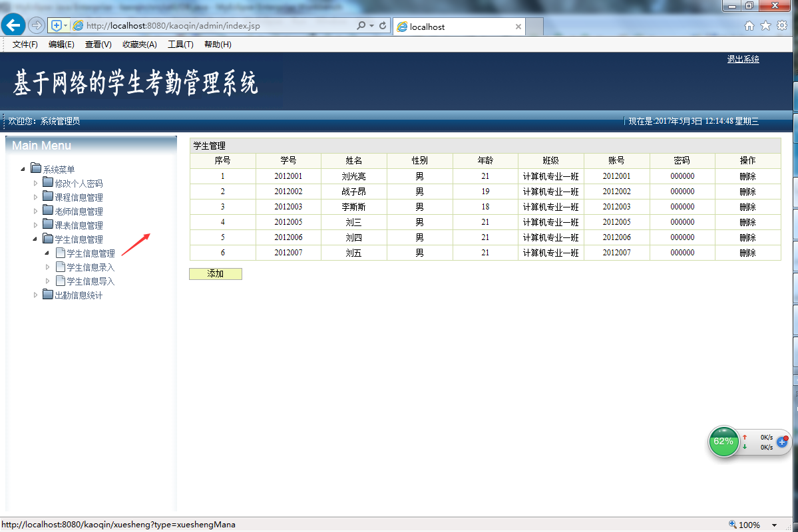The height and width of the screenshot is (532, 798).
Task: Open the compatibility shield icon in address bar
Action: pyautogui.click(x=57, y=25)
